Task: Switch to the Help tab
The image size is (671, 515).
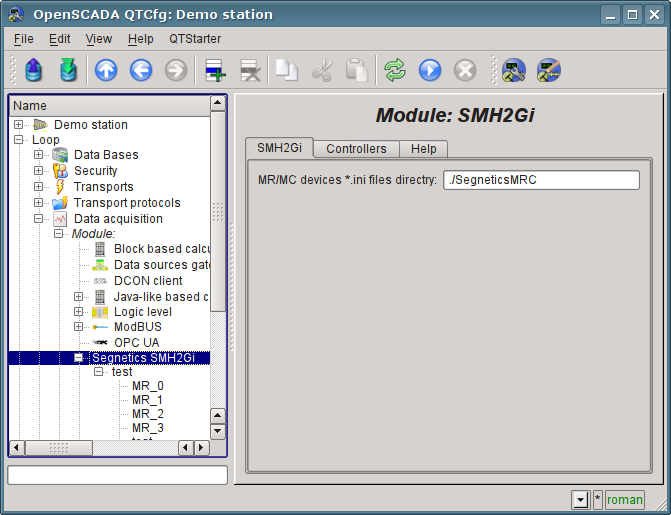Action: [x=423, y=149]
